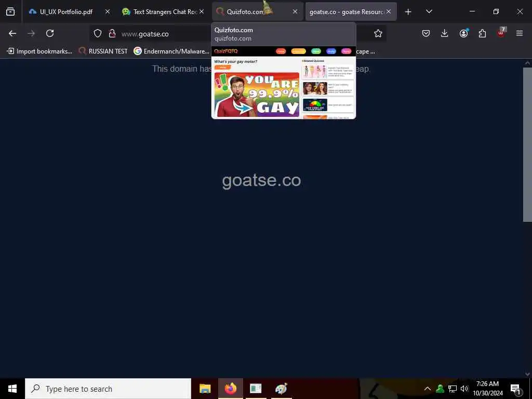
Task: Go forward one page
Action: [31, 33]
